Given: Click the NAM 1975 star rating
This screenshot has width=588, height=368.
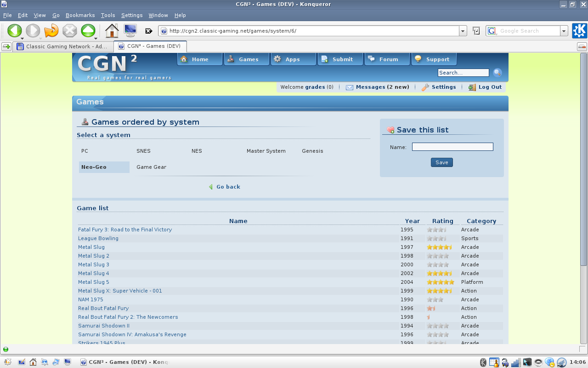Looking at the screenshot, I should coord(435,299).
